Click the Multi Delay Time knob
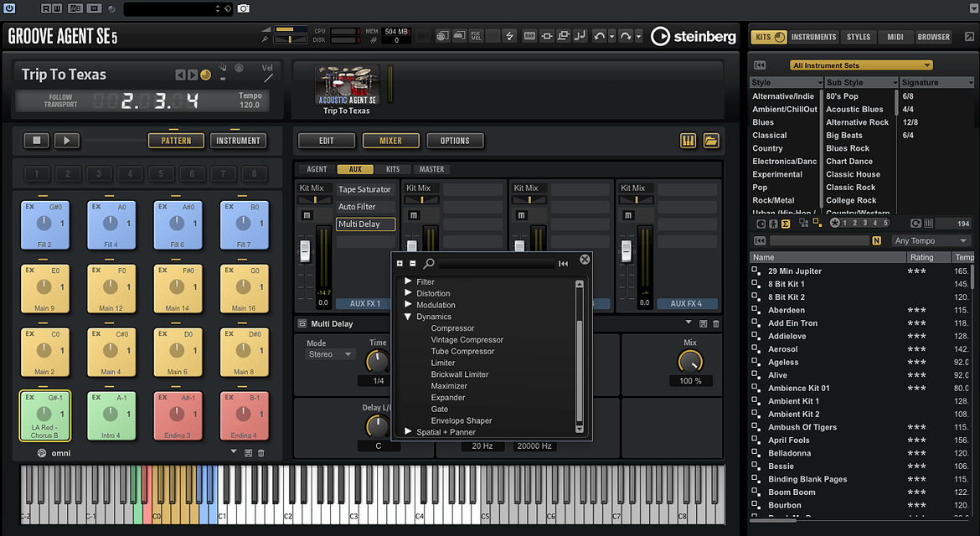980x536 pixels. [378, 360]
